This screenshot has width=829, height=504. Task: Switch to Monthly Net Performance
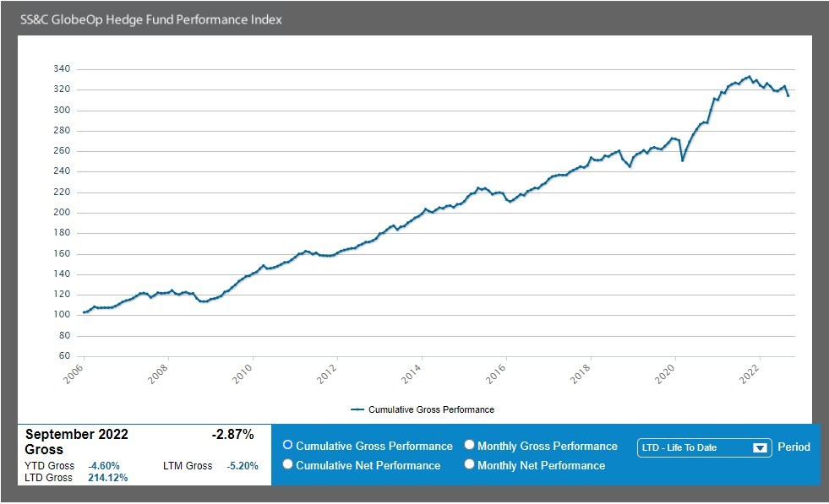[470, 465]
